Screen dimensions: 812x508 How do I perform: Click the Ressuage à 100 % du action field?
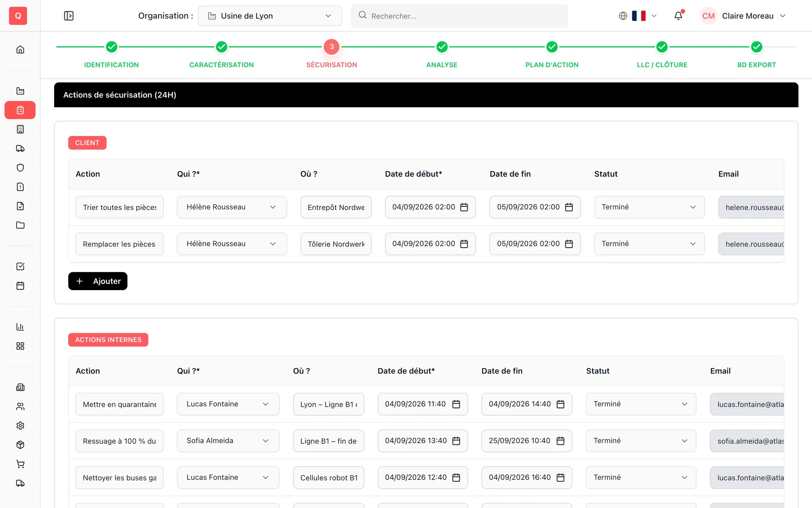pyautogui.click(x=119, y=441)
